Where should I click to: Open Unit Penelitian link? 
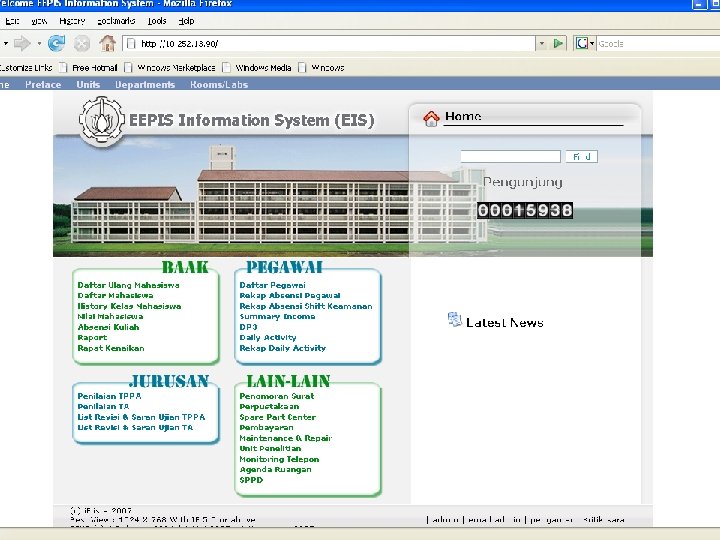[x=270, y=449]
